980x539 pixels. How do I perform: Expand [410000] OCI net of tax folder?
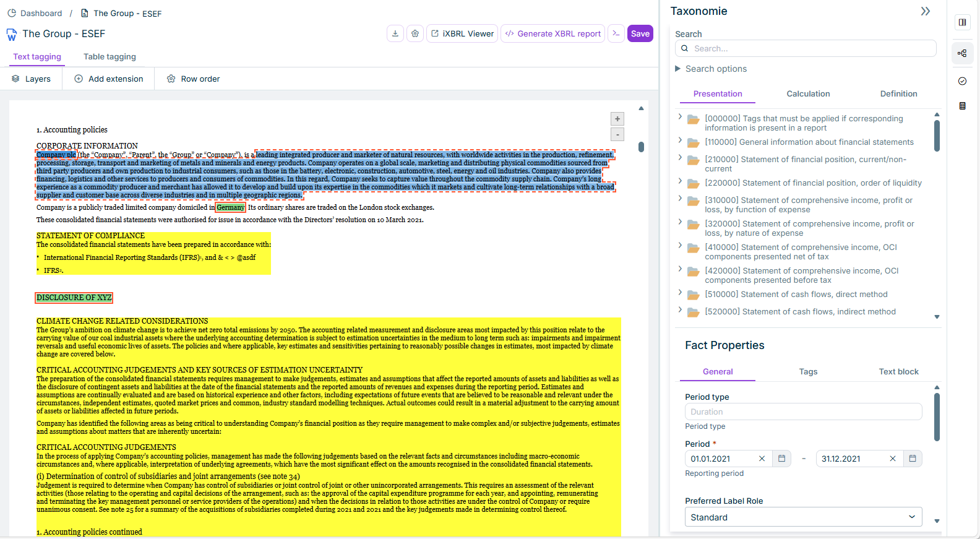[680, 245]
